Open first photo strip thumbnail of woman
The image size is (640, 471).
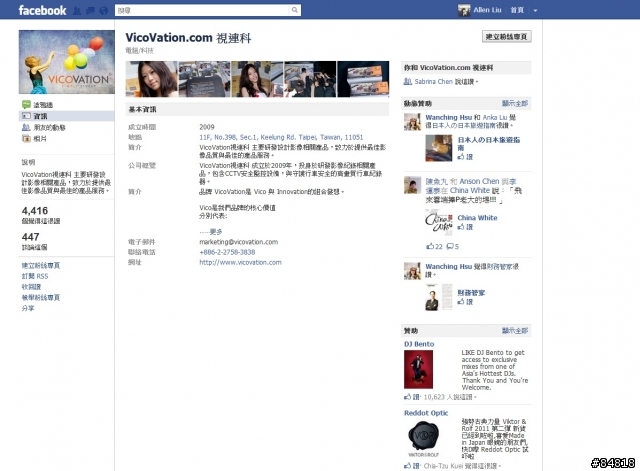pyautogui.click(x=151, y=79)
